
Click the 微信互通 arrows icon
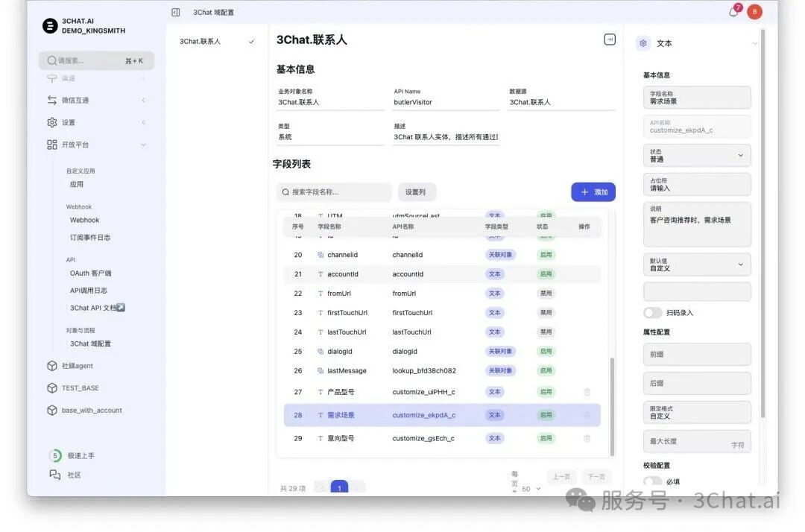[x=52, y=100]
